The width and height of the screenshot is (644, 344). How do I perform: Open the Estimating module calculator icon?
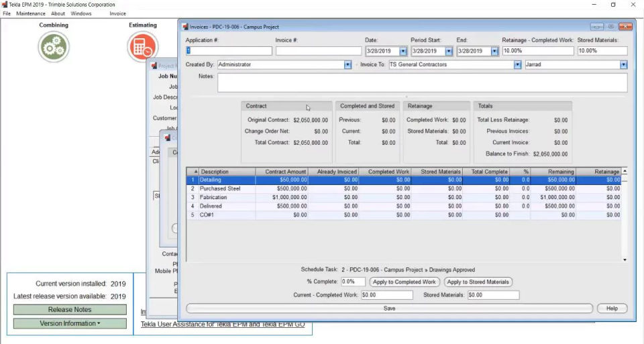click(142, 47)
